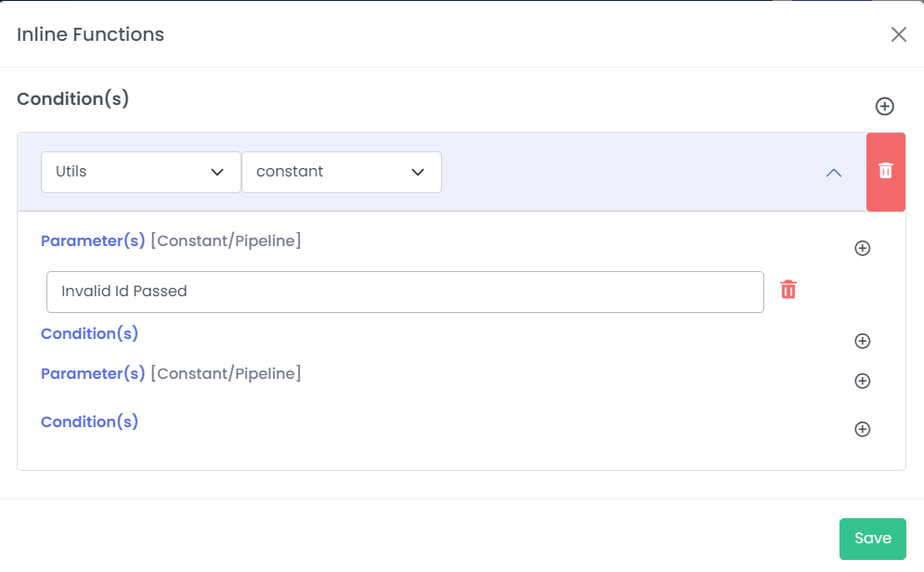Add parameter to the lower Parameter(s) section
924x572 pixels.
pyautogui.click(x=862, y=381)
